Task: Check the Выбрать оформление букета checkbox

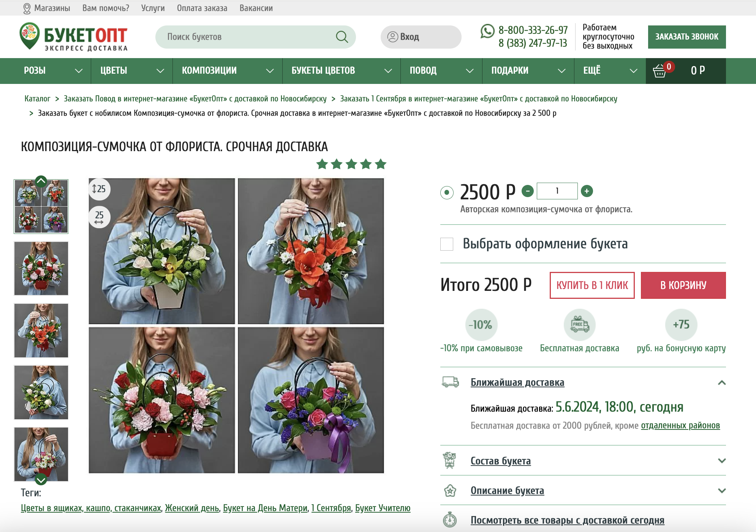Action: point(447,245)
